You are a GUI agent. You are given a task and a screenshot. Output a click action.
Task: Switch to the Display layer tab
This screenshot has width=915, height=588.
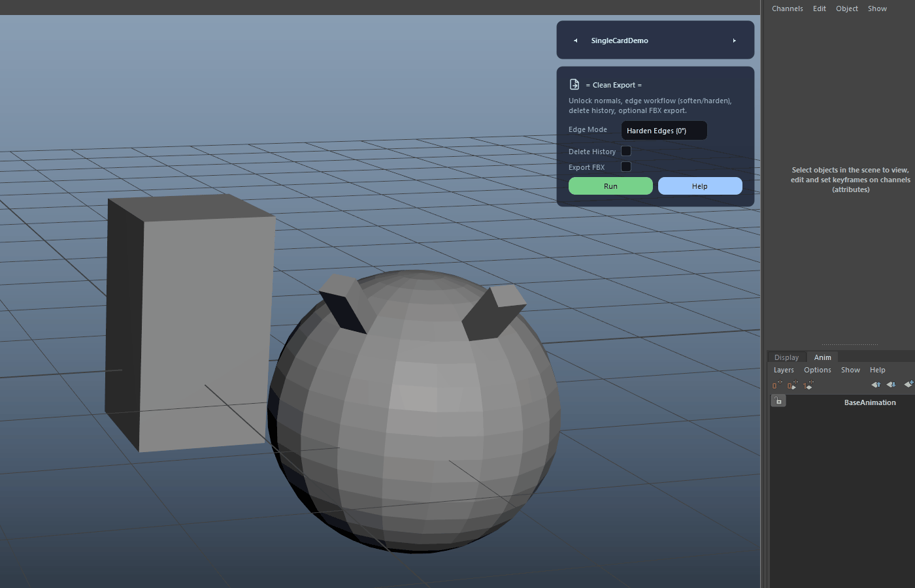pos(786,357)
